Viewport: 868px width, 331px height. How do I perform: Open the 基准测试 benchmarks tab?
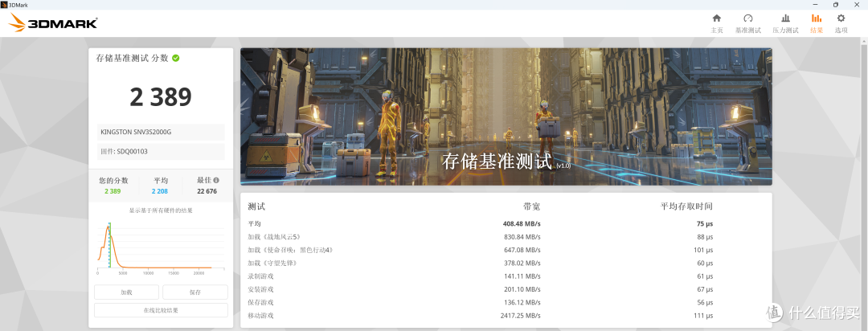(x=748, y=23)
